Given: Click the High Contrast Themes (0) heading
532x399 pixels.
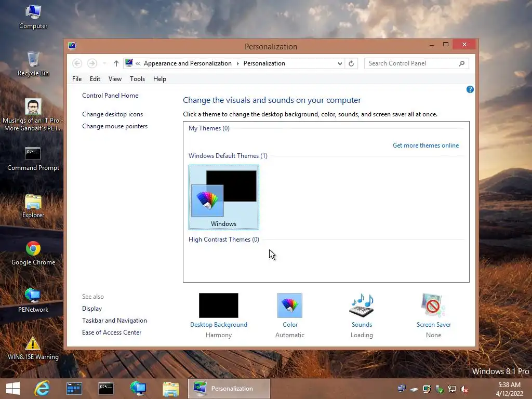Looking at the screenshot, I should click(224, 240).
